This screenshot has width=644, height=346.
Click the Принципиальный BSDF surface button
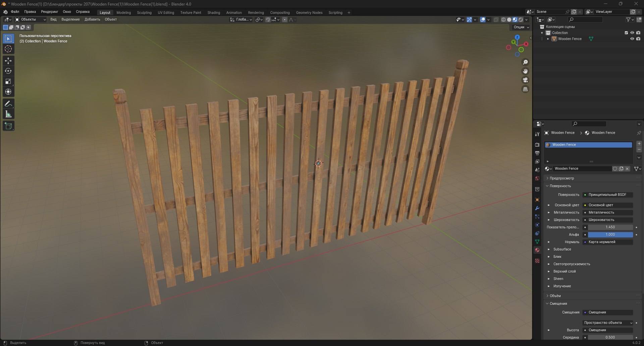click(x=608, y=195)
